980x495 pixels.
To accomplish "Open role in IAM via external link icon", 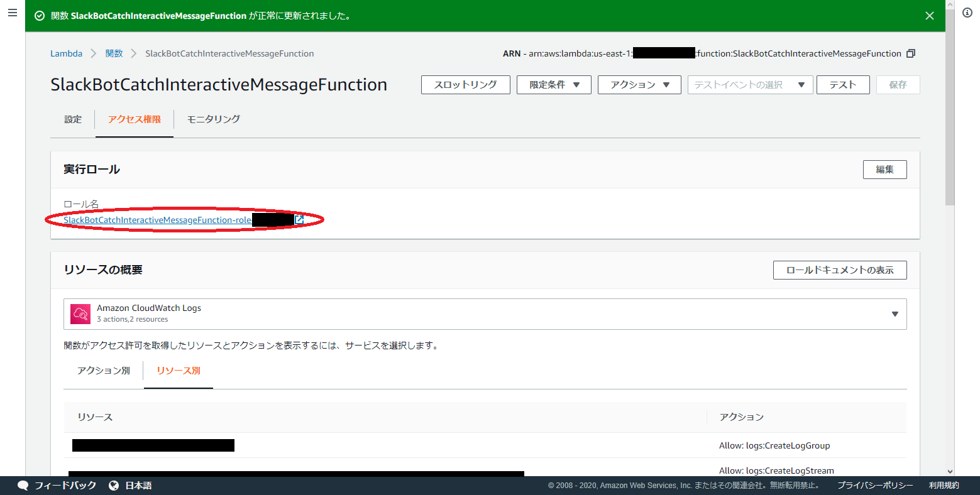I will pyautogui.click(x=299, y=220).
